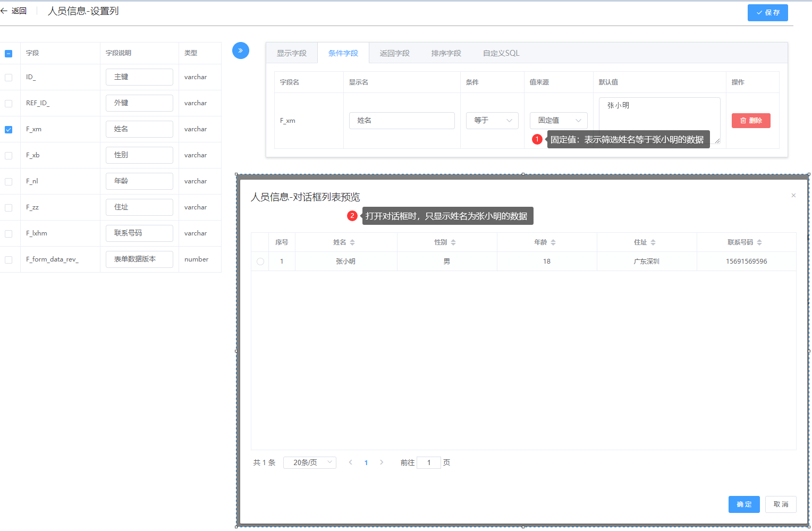Click the 确定 confirm button

click(x=744, y=504)
